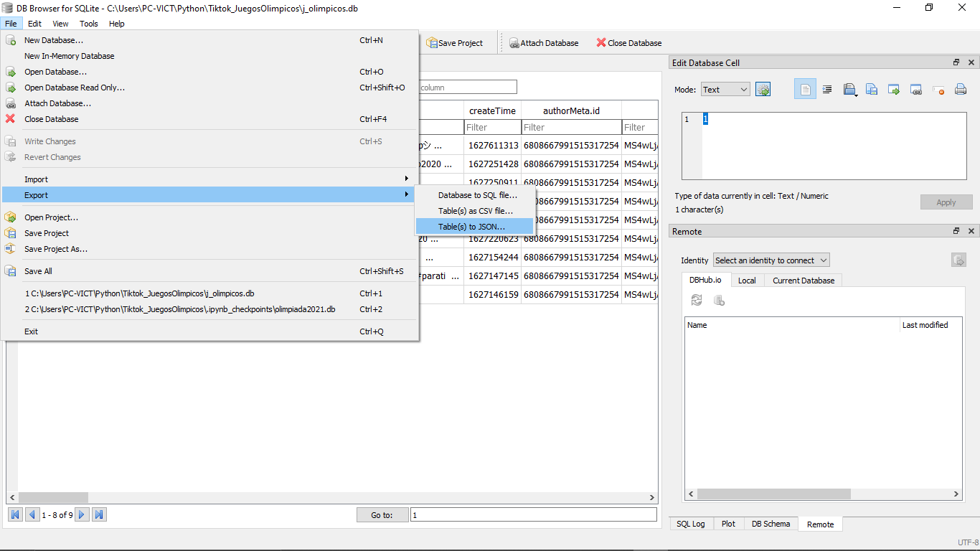The image size is (980, 551).
Task: Open the Mode dropdown in Edit Database Cell
Action: (x=725, y=89)
